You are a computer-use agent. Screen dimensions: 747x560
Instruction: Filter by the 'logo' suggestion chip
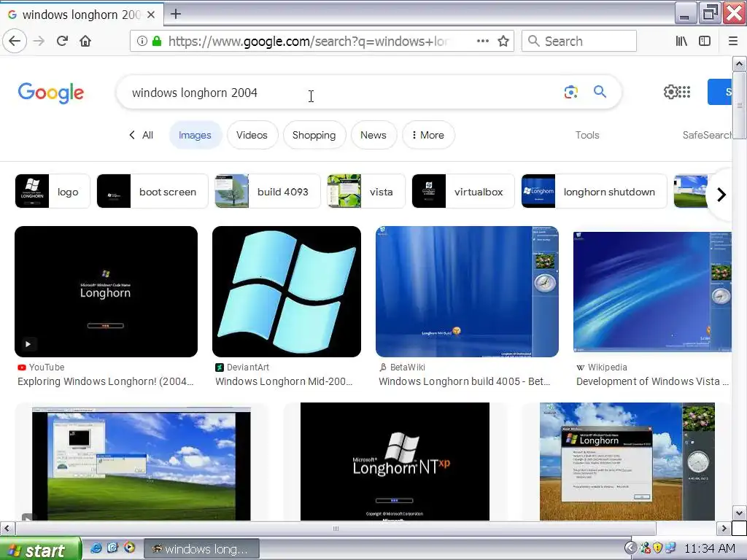pyautogui.click(x=53, y=191)
